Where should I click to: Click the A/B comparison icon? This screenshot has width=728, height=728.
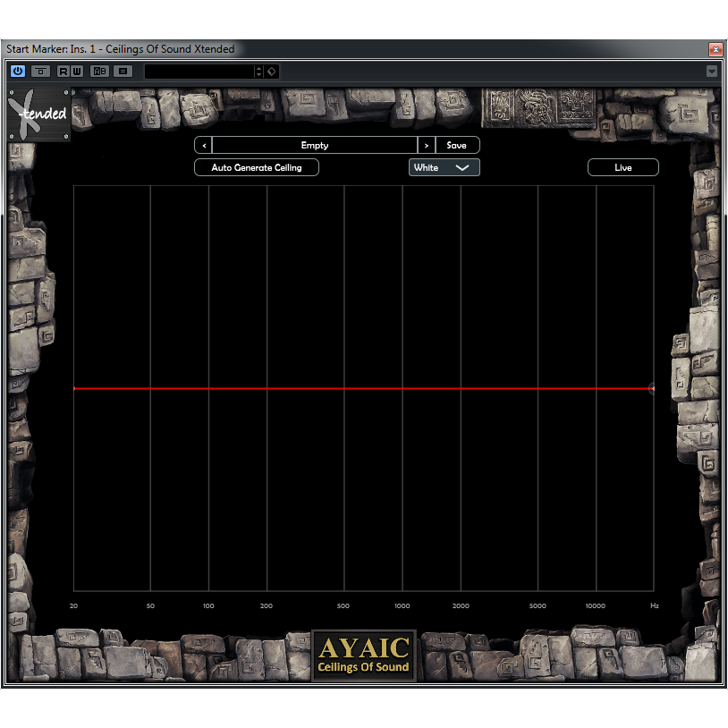point(99,72)
